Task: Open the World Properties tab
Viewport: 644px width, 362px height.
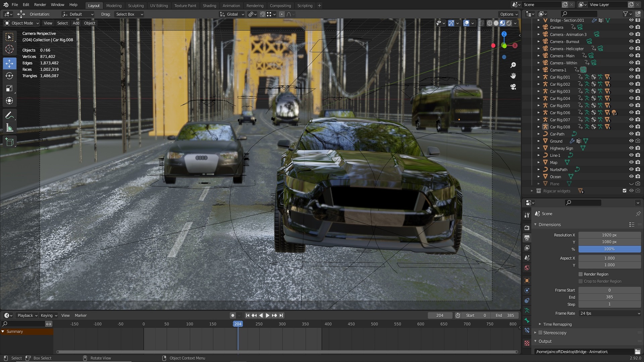Action: pyautogui.click(x=527, y=268)
